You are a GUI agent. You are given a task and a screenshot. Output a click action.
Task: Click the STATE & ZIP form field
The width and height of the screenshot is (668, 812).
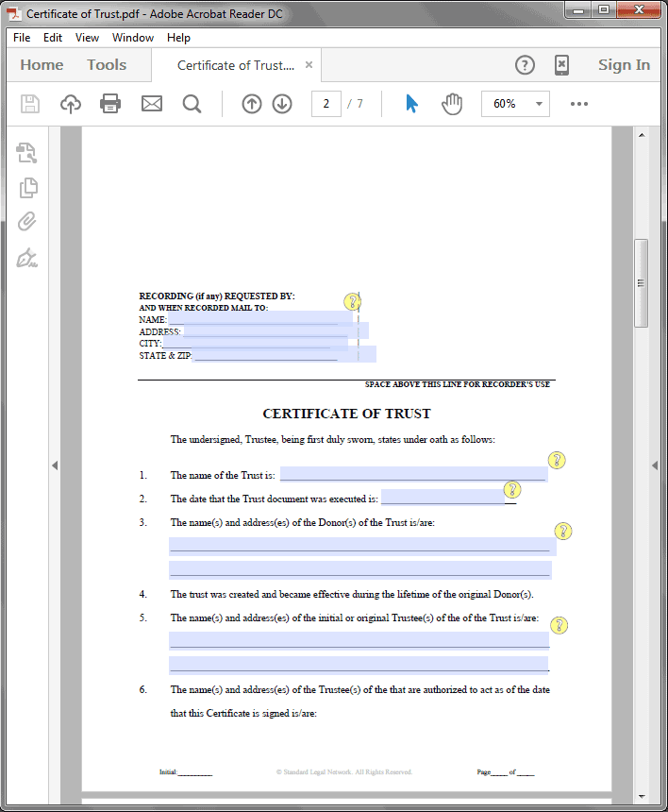point(284,355)
